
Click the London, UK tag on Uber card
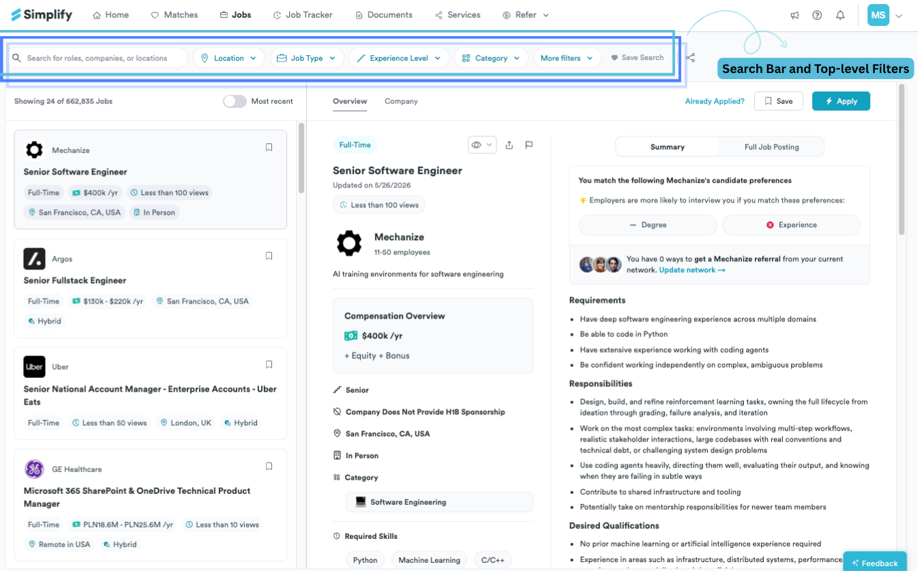pyautogui.click(x=185, y=423)
